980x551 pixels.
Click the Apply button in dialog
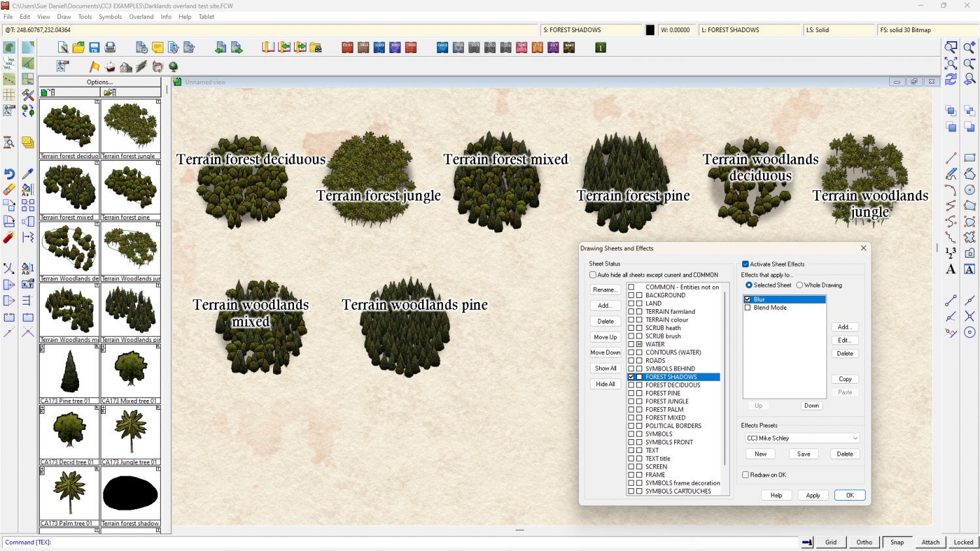813,495
